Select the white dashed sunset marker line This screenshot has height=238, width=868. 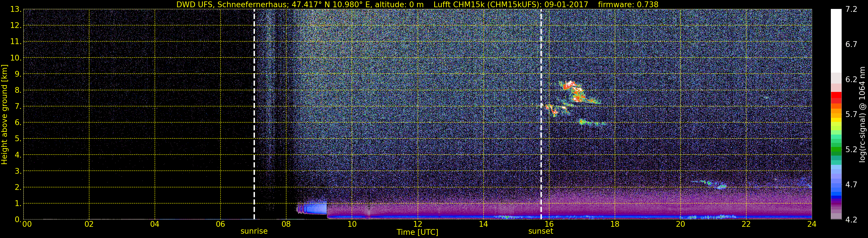(x=541, y=114)
